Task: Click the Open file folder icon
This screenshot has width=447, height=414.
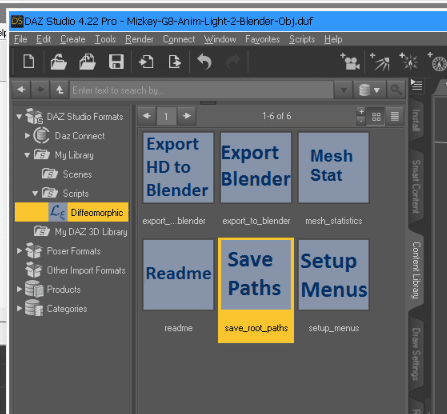Action: (58, 62)
